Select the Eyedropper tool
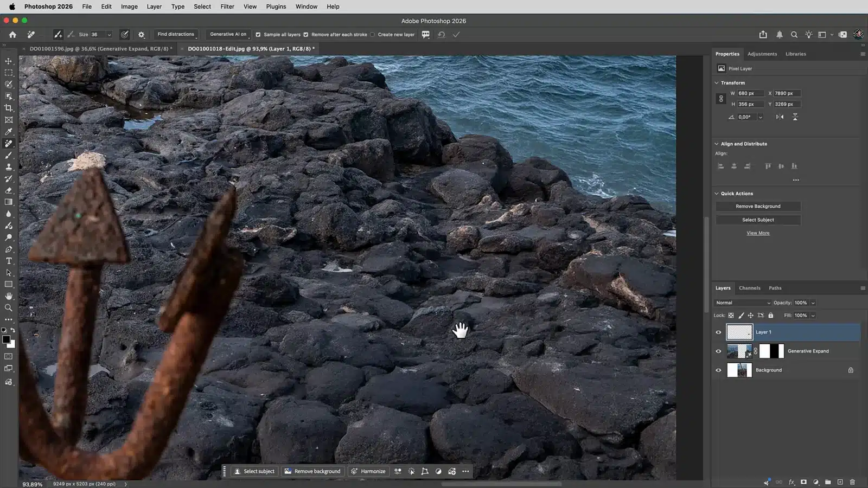868x488 pixels. tap(9, 132)
